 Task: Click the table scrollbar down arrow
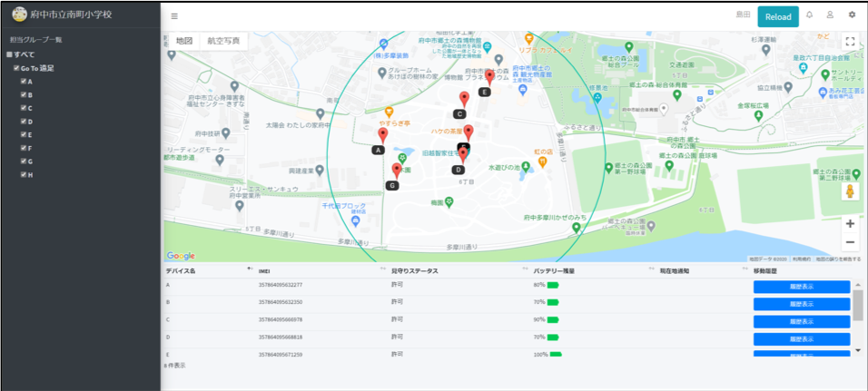[x=858, y=350]
